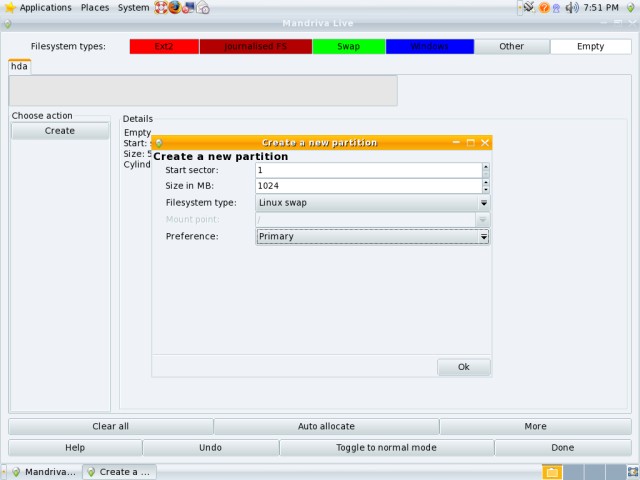
Task: Confirm the new partition with Ok
Action: 464,367
